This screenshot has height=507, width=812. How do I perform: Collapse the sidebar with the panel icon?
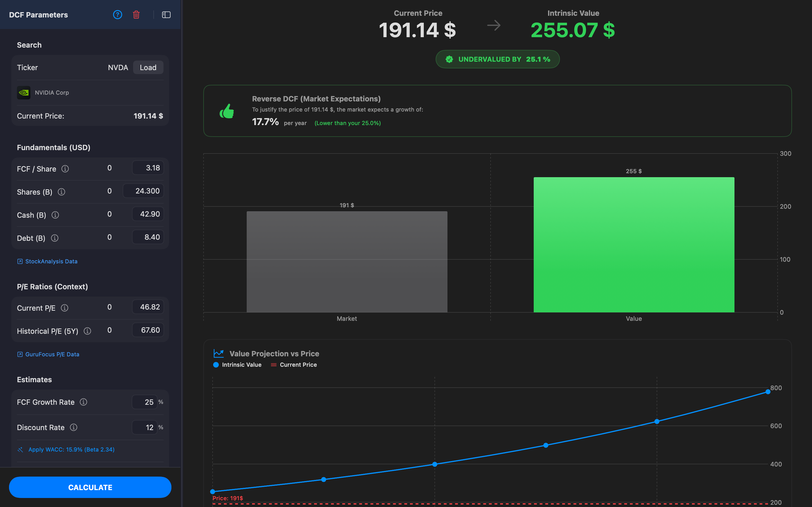coord(166,15)
